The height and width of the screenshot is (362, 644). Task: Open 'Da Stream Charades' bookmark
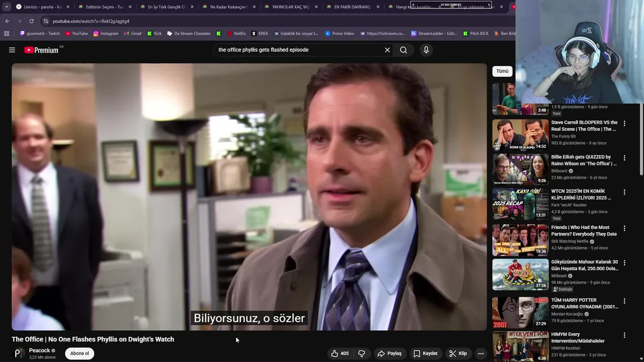tap(189, 34)
